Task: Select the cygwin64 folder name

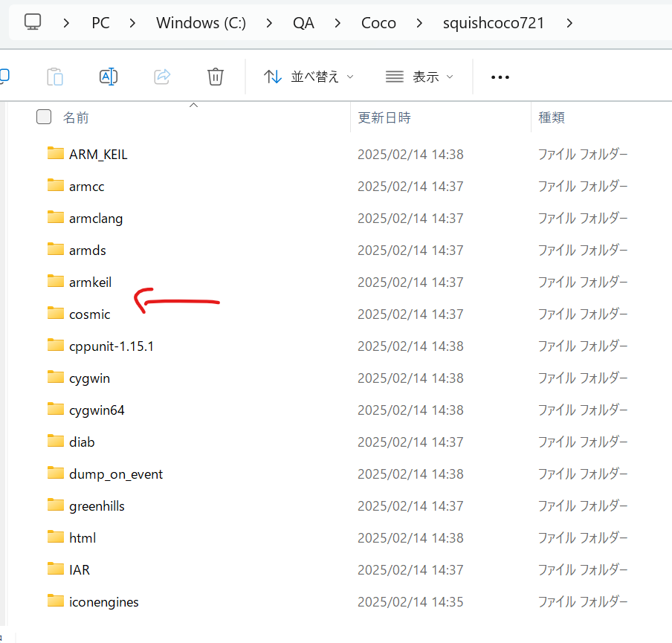Action: point(97,410)
